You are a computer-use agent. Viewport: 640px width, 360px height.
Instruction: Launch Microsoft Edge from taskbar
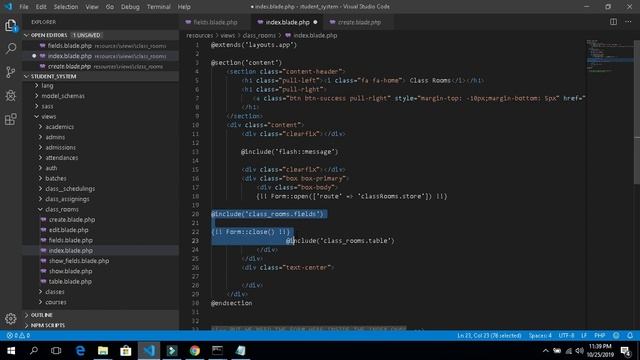pos(80,351)
